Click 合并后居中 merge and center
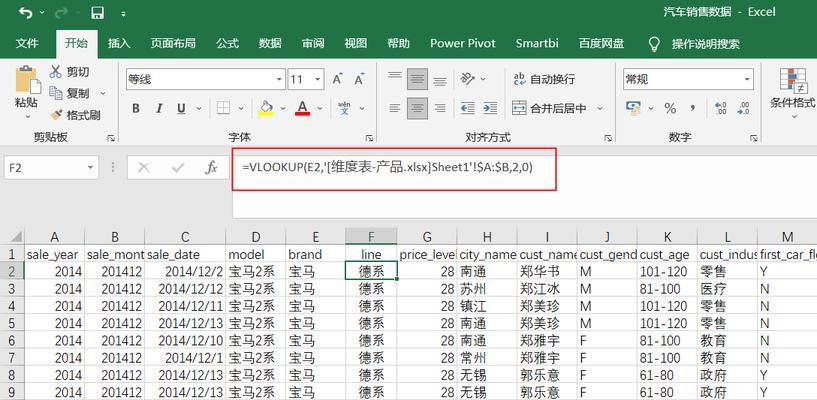This screenshot has width=817, height=400. pos(550,108)
